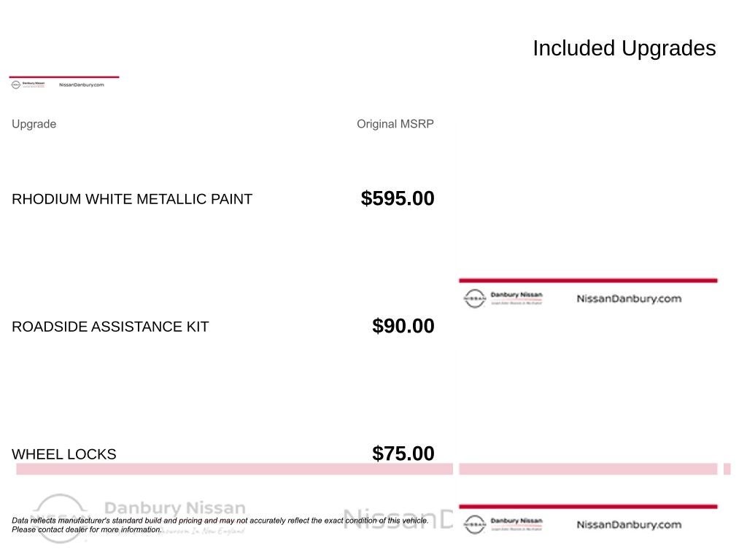Select the Rhodium White Metallic Paint upgrade

[x=132, y=199]
